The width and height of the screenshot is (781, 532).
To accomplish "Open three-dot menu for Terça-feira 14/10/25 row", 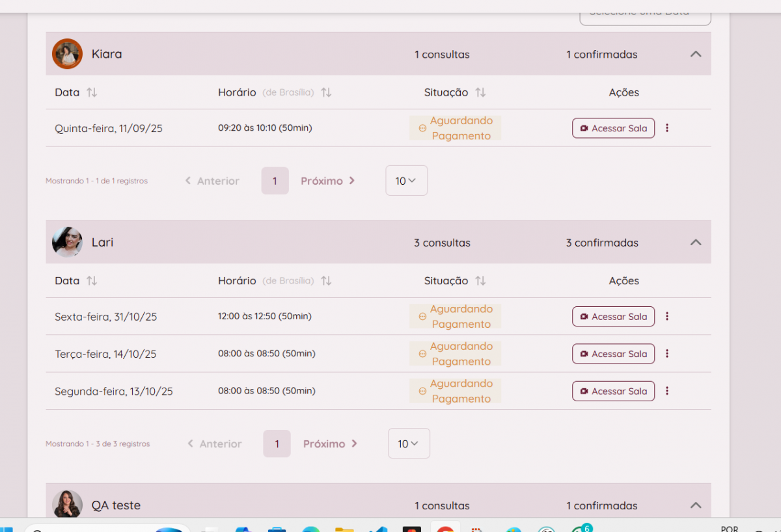I will 667,354.
